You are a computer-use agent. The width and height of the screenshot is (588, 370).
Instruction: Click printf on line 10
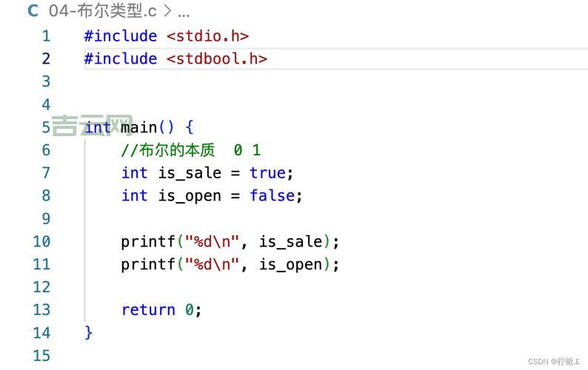click(x=148, y=242)
